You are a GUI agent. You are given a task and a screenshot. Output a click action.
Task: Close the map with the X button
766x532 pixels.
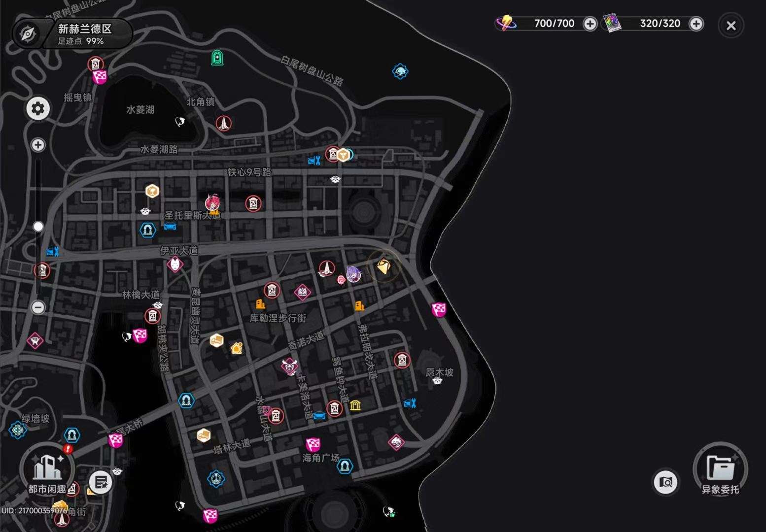click(731, 25)
